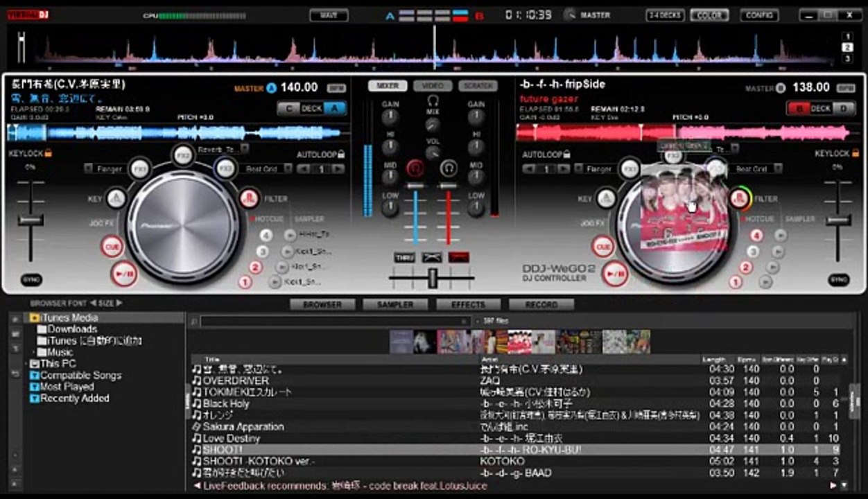Open the SAMPLER tab
The width and height of the screenshot is (868, 499).
coord(395,304)
